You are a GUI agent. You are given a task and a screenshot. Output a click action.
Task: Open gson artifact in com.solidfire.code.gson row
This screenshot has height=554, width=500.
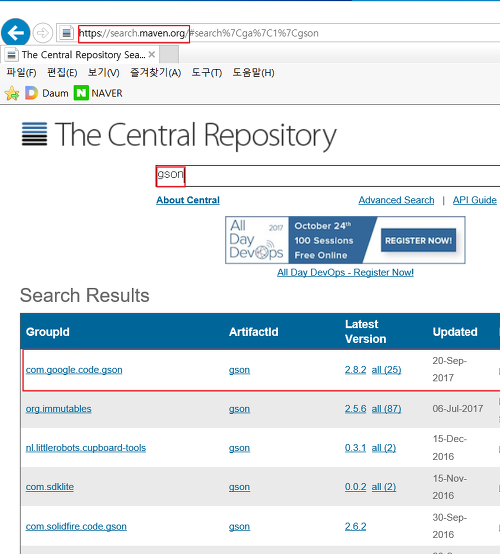[239, 526]
